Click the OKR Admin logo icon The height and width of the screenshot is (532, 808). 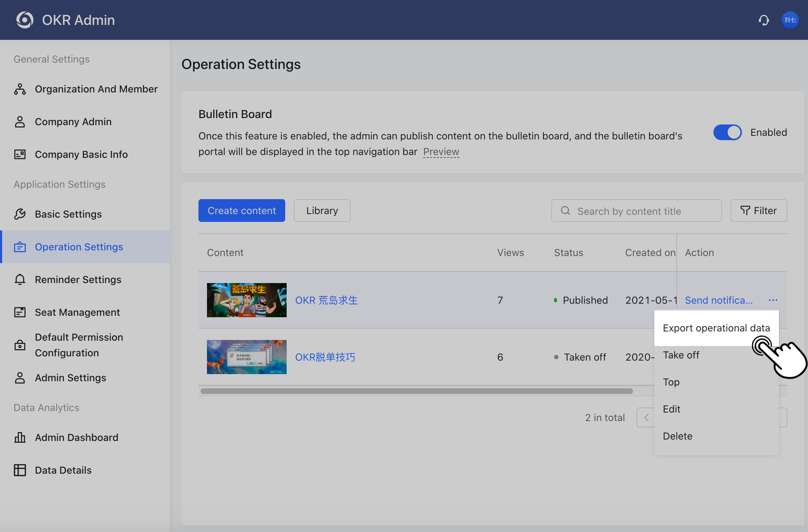pos(25,20)
